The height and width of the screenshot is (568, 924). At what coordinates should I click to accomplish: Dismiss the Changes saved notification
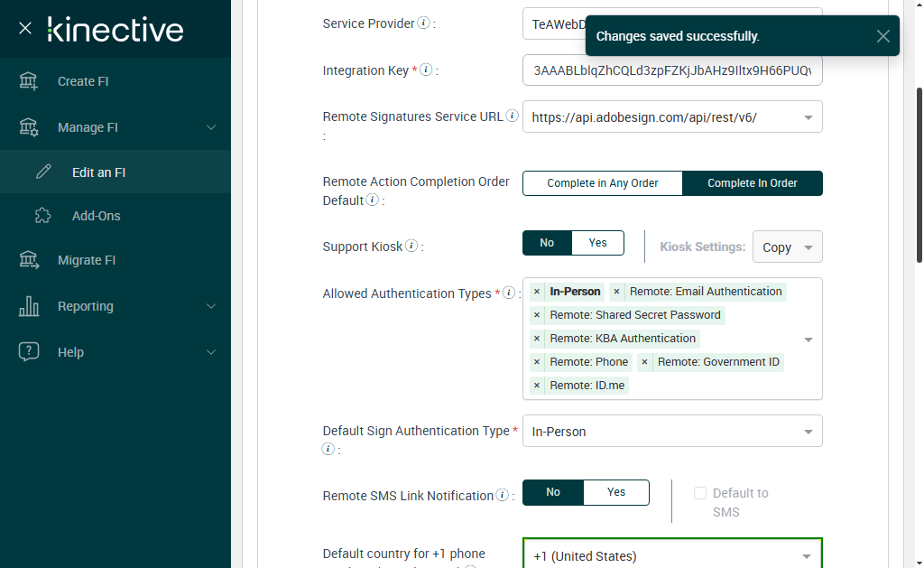[882, 36]
